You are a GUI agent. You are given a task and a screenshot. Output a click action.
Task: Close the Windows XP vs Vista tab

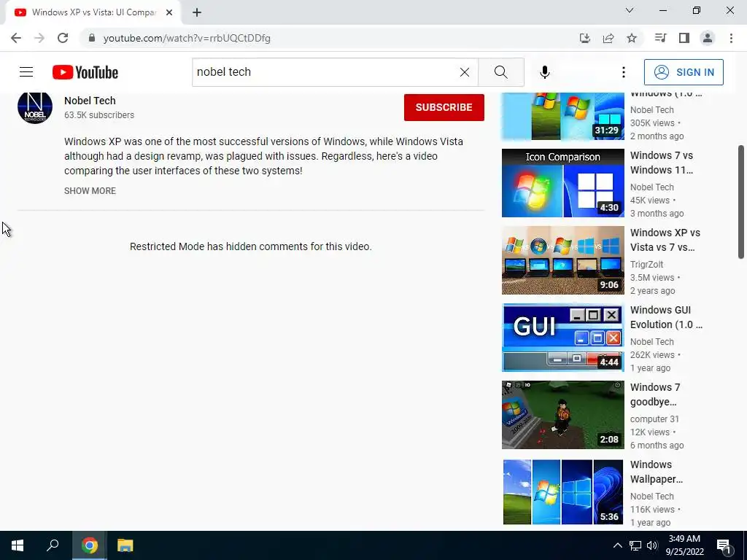click(169, 12)
